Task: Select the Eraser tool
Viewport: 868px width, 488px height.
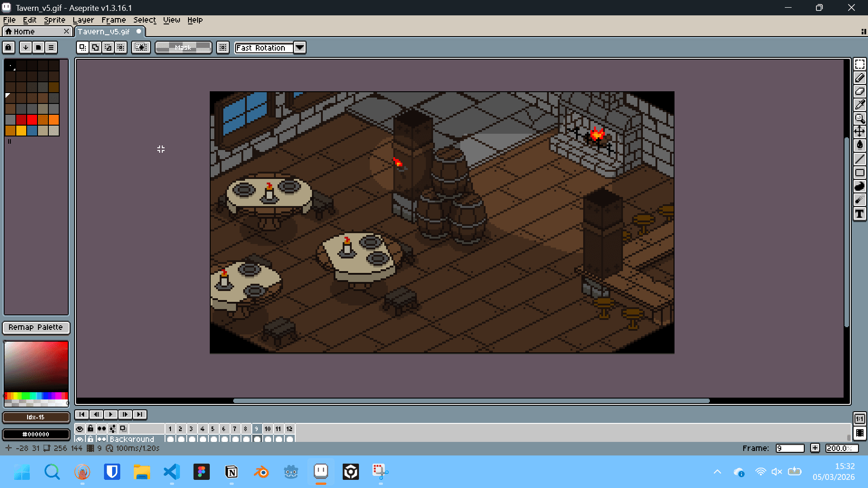Action: click(859, 91)
